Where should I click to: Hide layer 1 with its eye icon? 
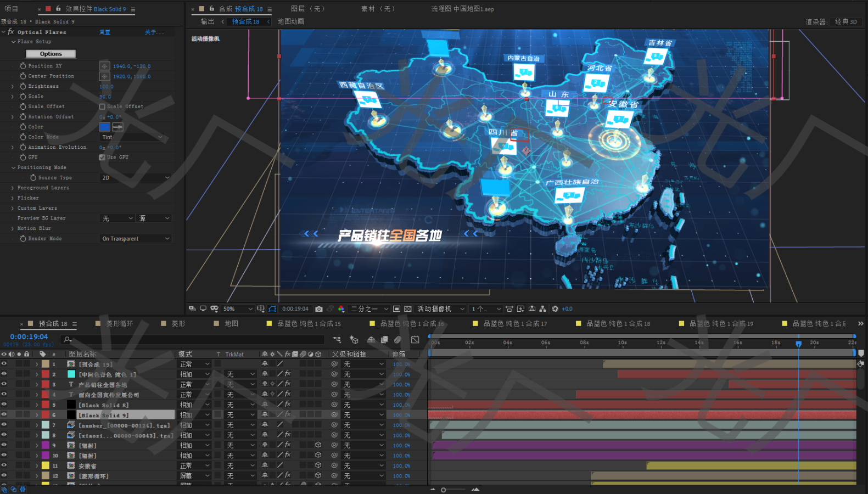pos(4,364)
